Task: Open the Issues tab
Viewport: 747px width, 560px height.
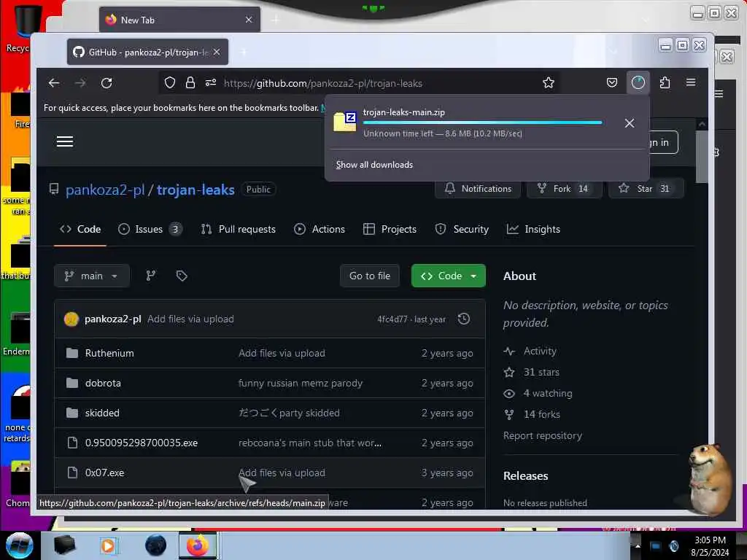Action: 150,229
